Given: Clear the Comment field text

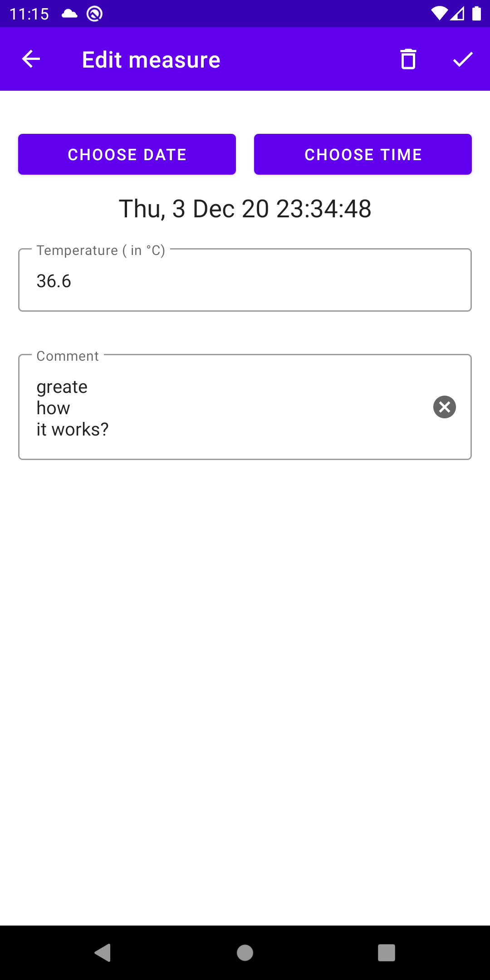Looking at the screenshot, I should click(445, 407).
